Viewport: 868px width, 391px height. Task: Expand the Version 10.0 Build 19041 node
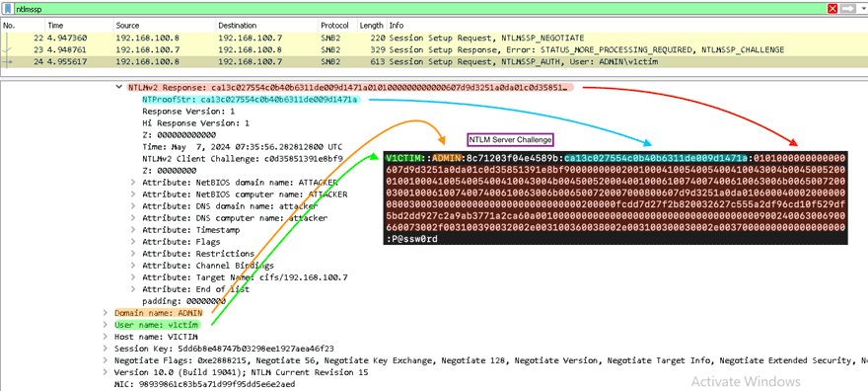106,372
